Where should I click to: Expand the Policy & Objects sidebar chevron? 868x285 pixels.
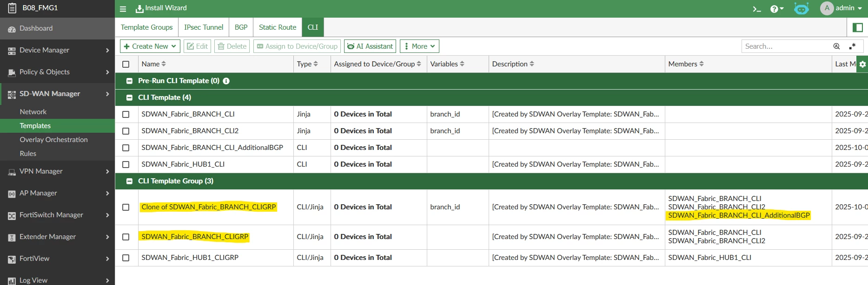(107, 72)
